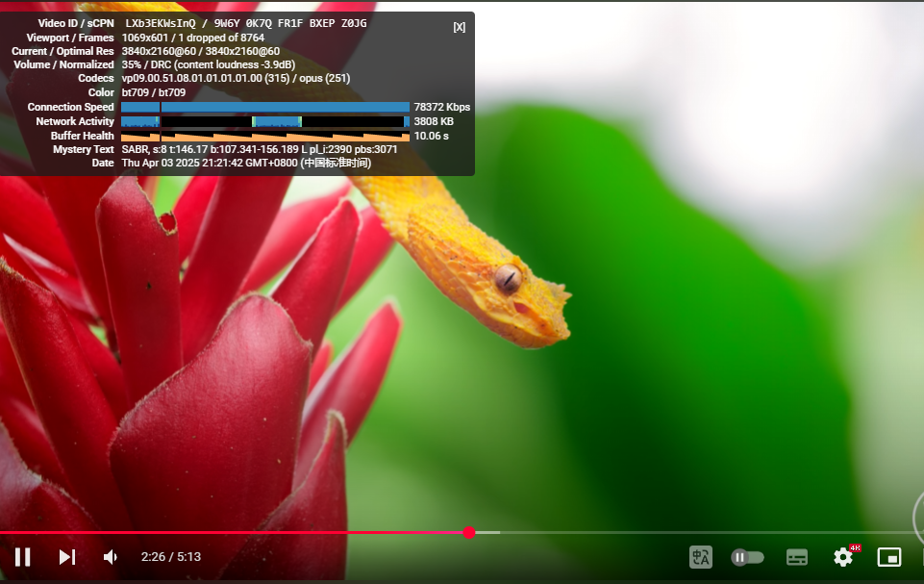Open the translate captions icon
The height and width of the screenshot is (584, 924).
click(701, 557)
